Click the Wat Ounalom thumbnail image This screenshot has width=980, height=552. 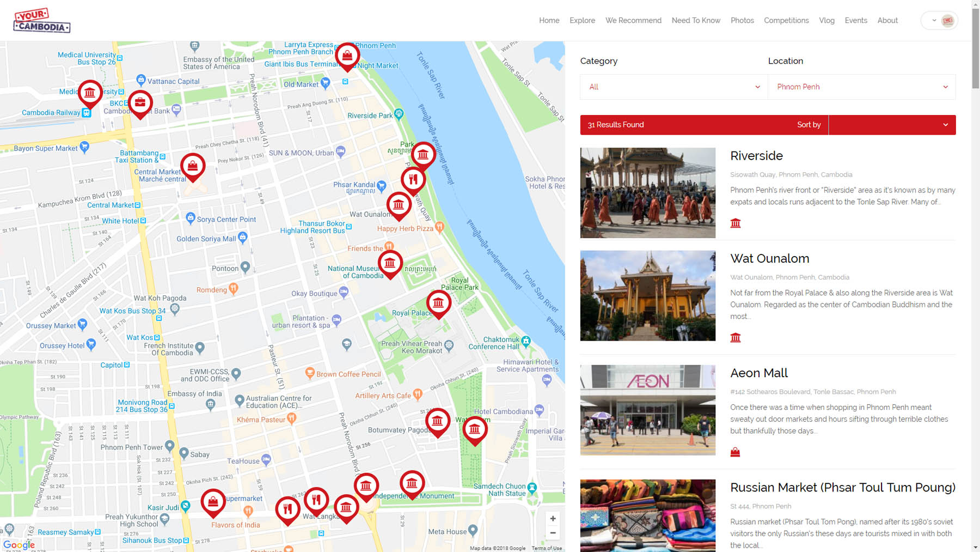pyautogui.click(x=647, y=296)
